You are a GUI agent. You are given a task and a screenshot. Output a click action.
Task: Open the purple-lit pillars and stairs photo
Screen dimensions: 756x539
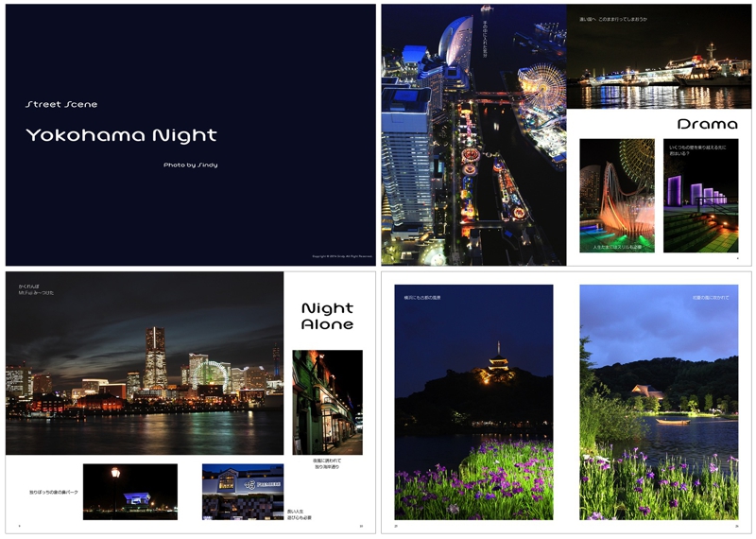click(x=700, y=196)
